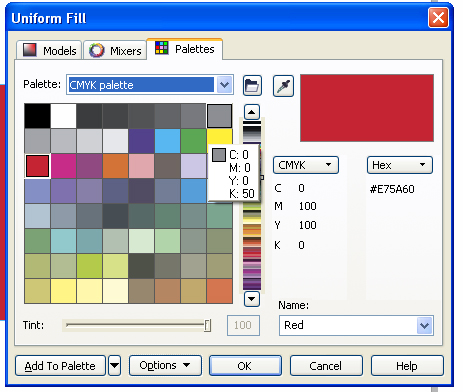Choose the pale cream swatch in bottom row

115,291
